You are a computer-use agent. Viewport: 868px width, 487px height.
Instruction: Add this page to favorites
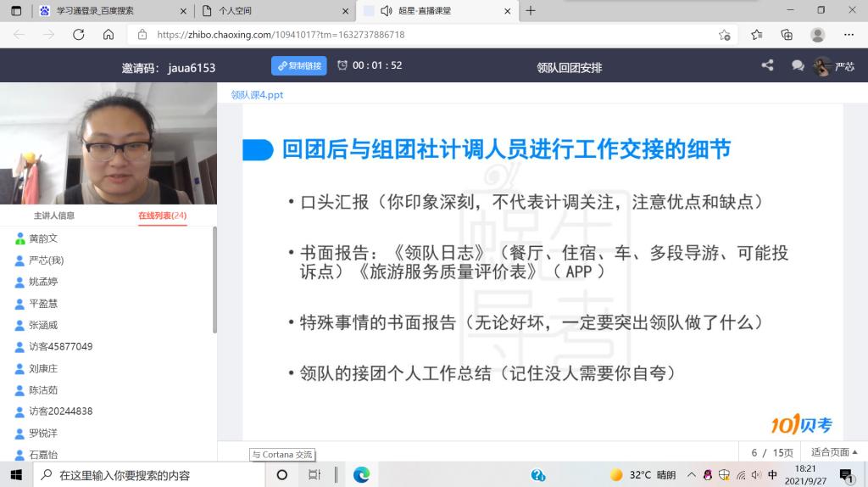(724, 35)
